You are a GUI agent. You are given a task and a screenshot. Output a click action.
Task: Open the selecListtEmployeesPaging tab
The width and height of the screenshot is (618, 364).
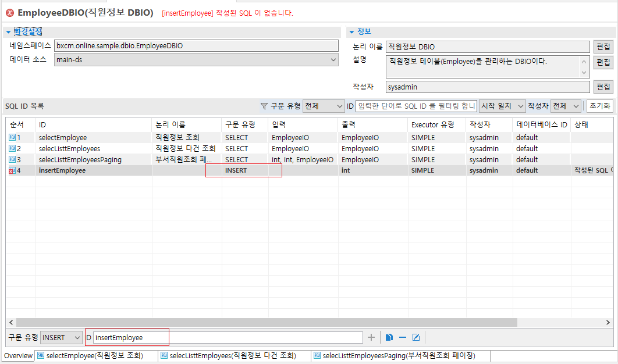[399, 355]
